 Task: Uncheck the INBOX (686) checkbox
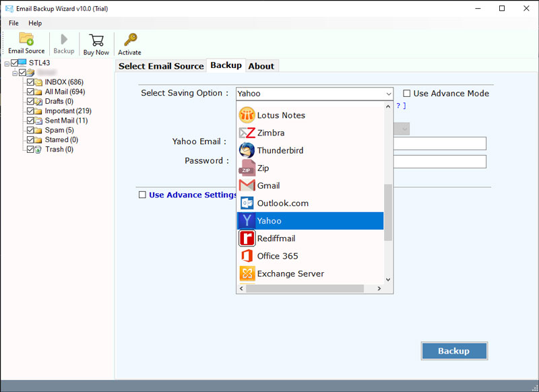tap(30, 82)
